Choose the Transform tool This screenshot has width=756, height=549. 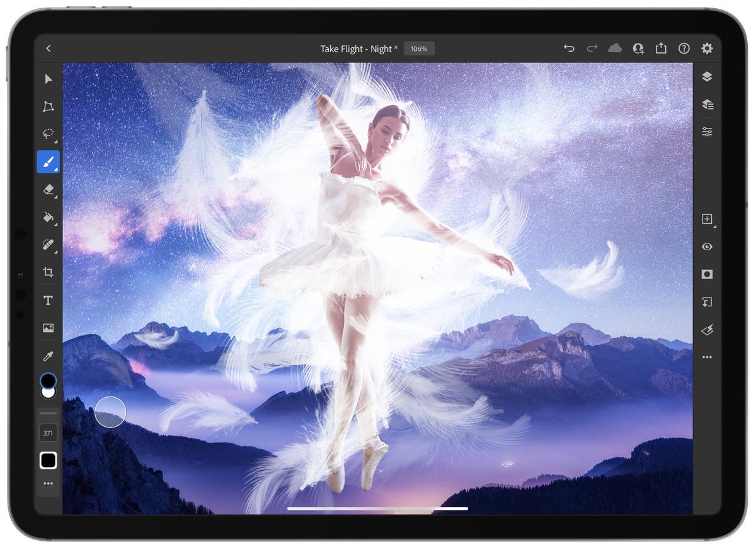coord(49,107)
